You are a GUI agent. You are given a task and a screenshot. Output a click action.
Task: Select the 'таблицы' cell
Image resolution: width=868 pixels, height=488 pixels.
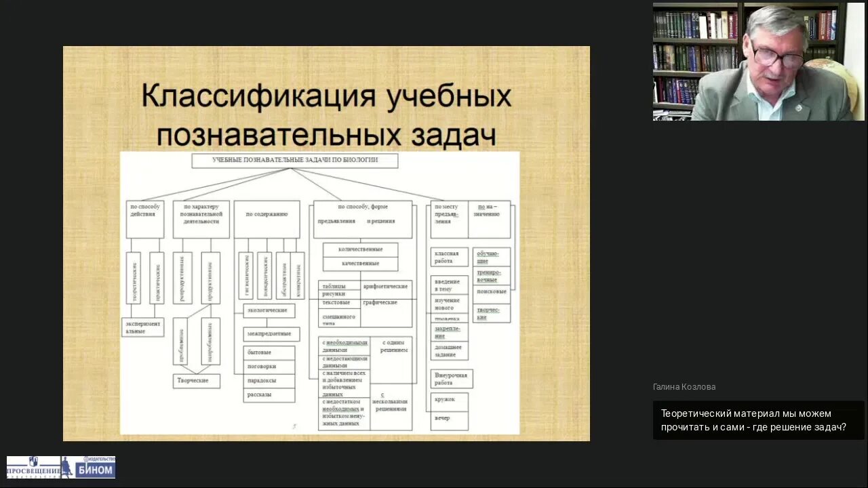[x=339, y=285]
